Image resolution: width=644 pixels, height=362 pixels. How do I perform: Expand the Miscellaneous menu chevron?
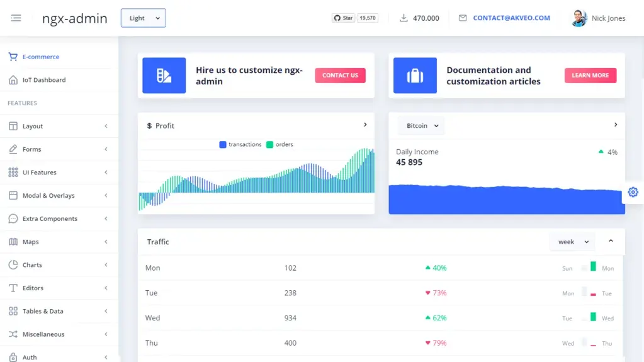[x=106, y=334]
